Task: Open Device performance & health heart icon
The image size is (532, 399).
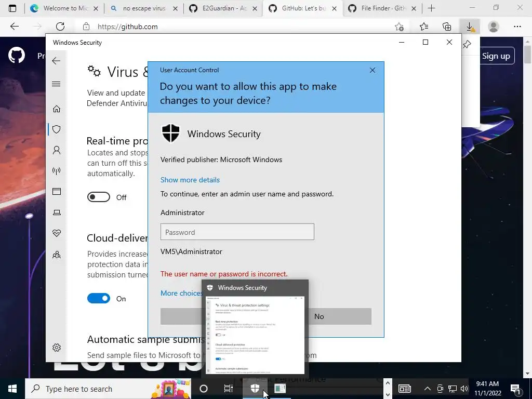Action: point(57,233)
